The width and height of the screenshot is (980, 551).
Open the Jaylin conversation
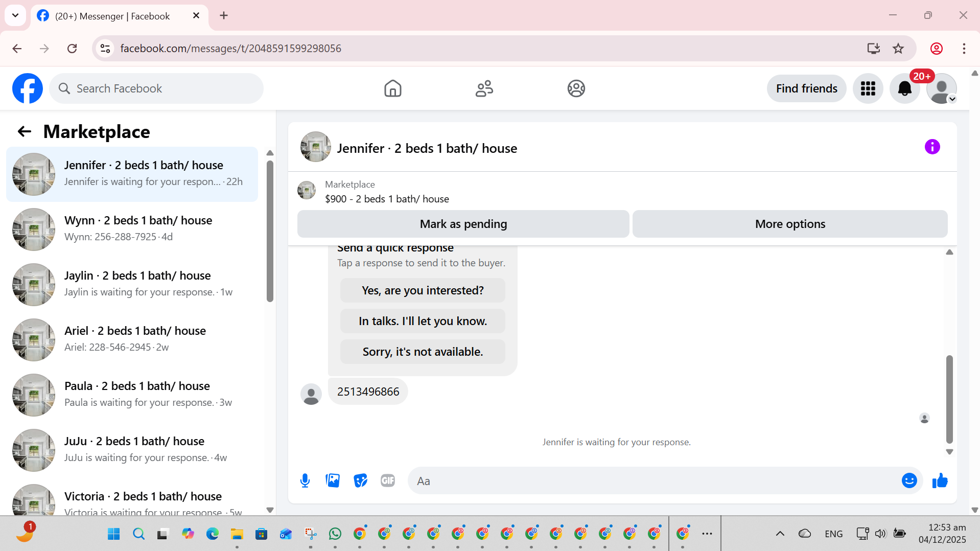[x=132, y=285]
